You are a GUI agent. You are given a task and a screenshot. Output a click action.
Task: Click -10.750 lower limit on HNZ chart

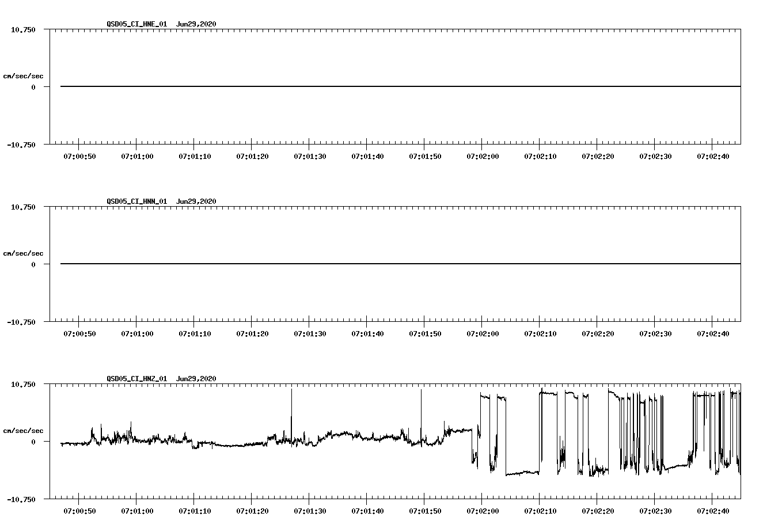point(21,500)
